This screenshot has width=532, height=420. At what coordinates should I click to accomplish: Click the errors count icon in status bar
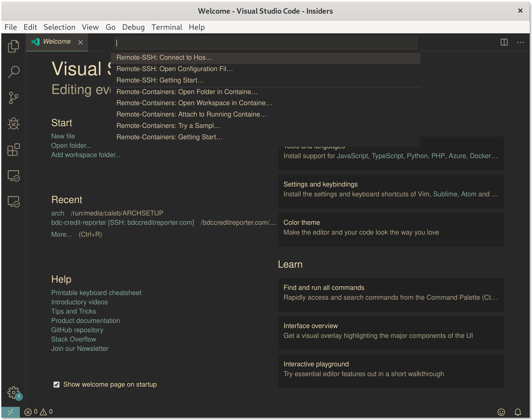click(28, 412)
